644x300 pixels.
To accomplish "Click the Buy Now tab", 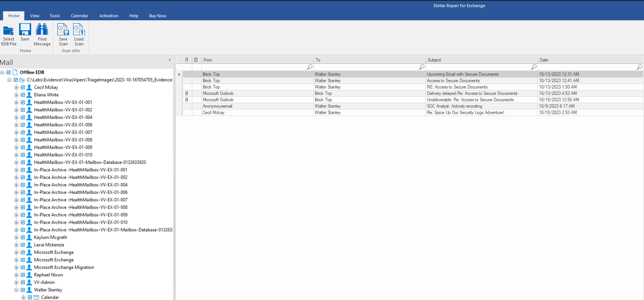I will point(157,16).
